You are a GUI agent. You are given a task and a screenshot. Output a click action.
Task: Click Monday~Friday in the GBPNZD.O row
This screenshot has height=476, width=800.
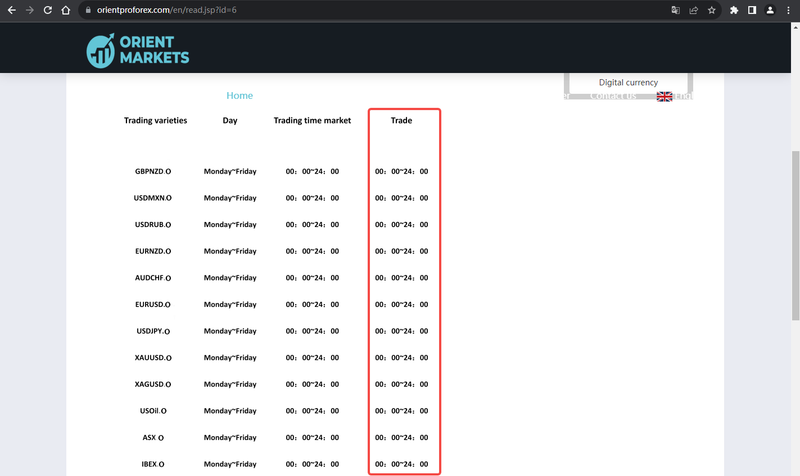point(230,171)
